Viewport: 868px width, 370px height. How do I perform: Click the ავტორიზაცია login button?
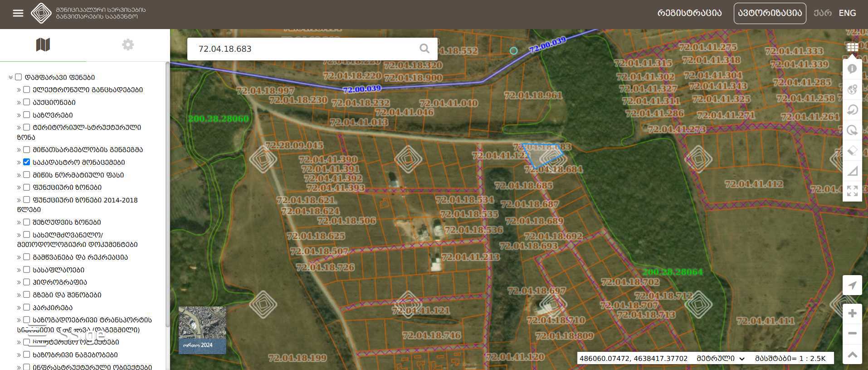point(770,13)
